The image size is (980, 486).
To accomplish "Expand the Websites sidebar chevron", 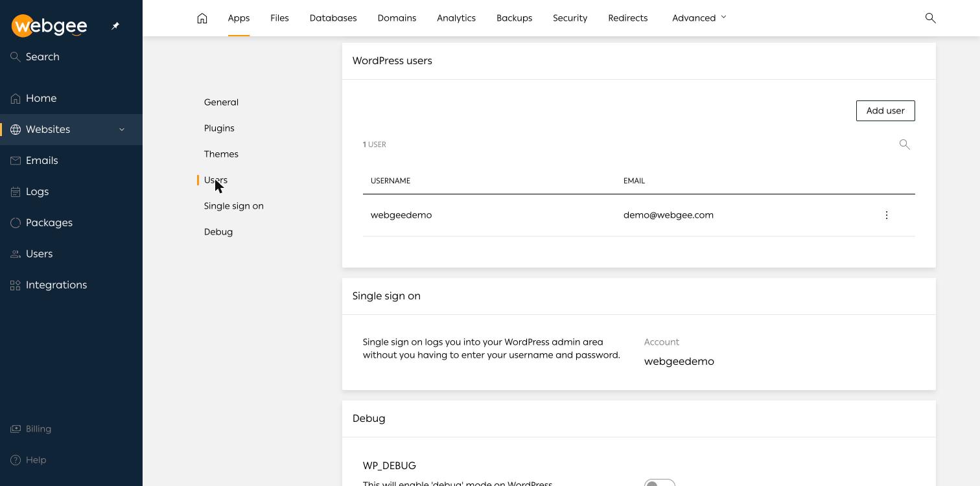I will tap(122, 130).
